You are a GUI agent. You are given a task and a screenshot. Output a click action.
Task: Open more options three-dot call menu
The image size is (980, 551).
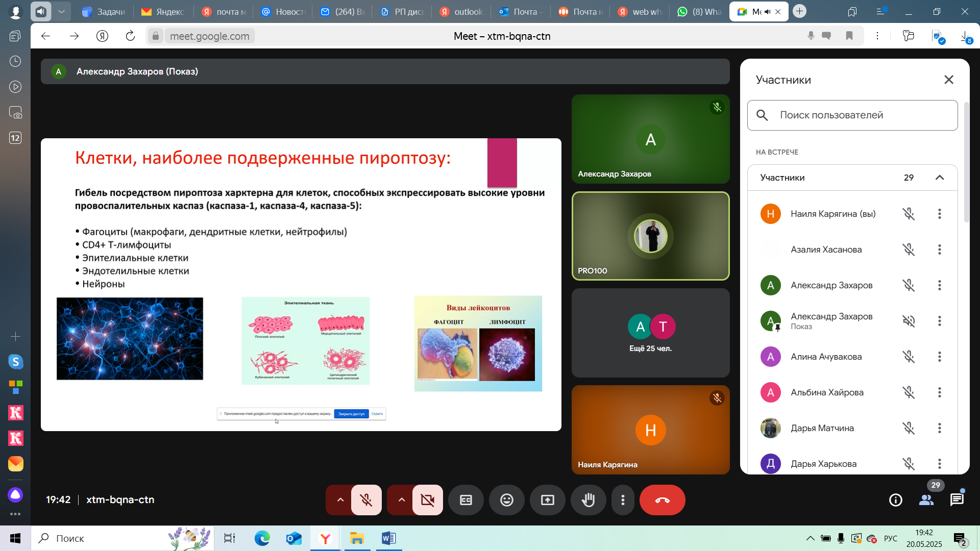623,500
